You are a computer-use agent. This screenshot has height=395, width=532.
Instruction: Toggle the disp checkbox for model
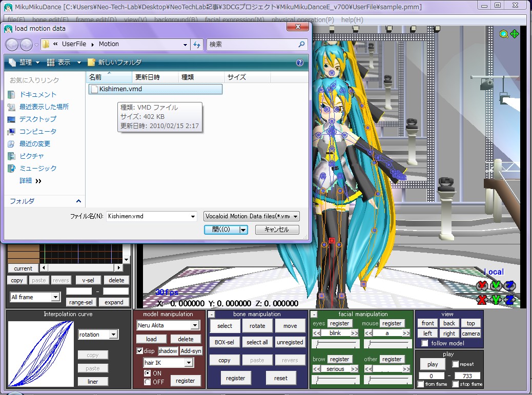(x=139, y=350)
